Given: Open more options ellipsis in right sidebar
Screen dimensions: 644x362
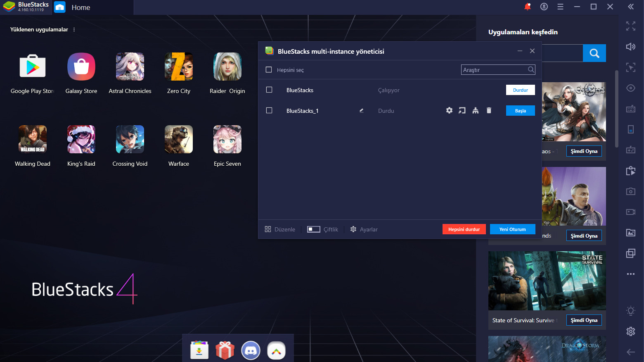Looking at the screenshot, I should point(631,274).
